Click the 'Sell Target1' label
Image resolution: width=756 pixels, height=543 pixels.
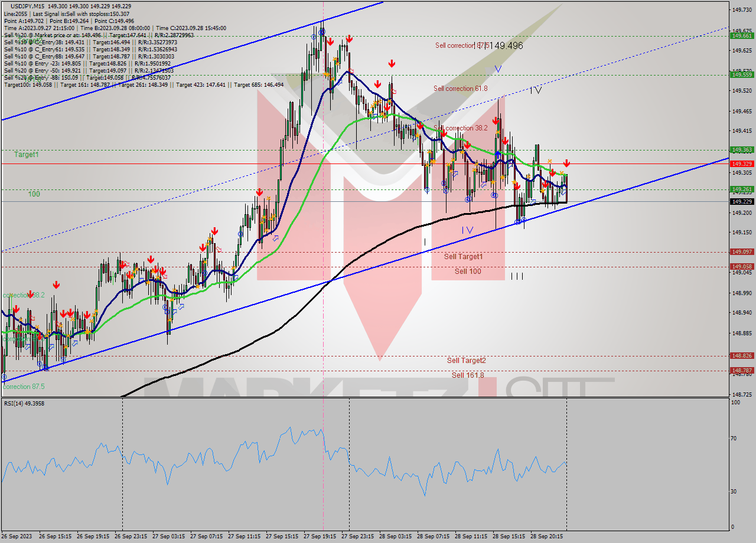pos(464,257)
